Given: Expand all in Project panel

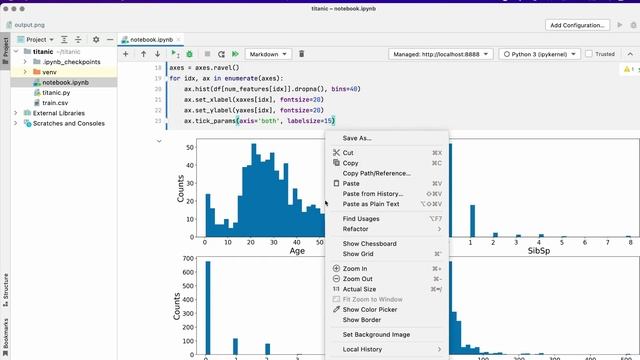Looking at the screenshot, I should tap(64, 40).
